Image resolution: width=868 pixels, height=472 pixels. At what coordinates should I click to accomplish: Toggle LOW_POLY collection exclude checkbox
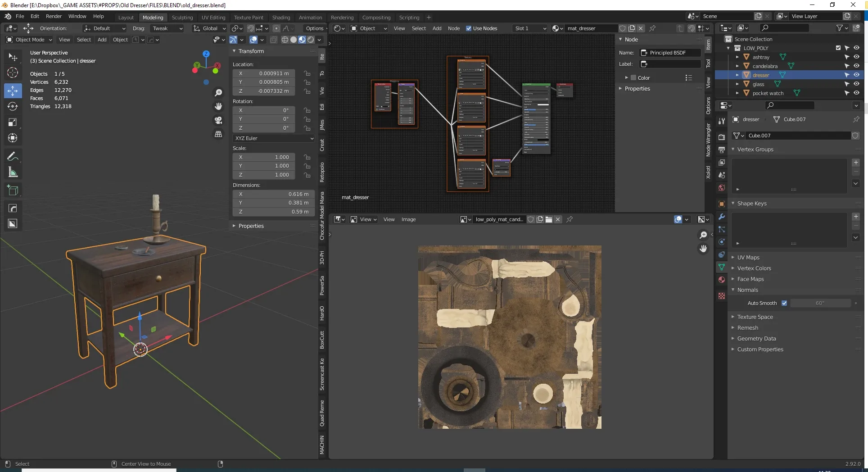tap(838, 48)
